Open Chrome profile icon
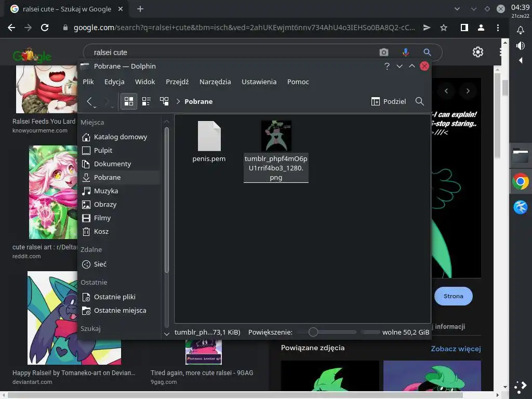532x399 pixels. (x=481, y=28)
